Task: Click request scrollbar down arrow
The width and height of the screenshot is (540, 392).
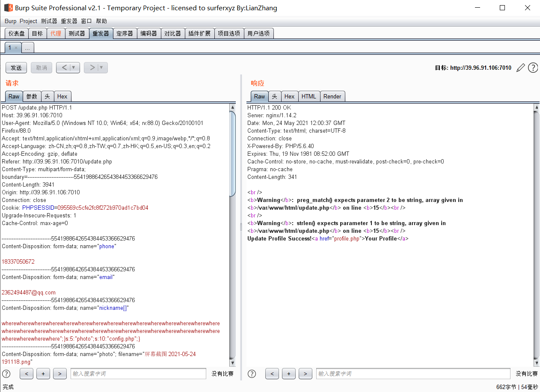Action: [233, 363]
